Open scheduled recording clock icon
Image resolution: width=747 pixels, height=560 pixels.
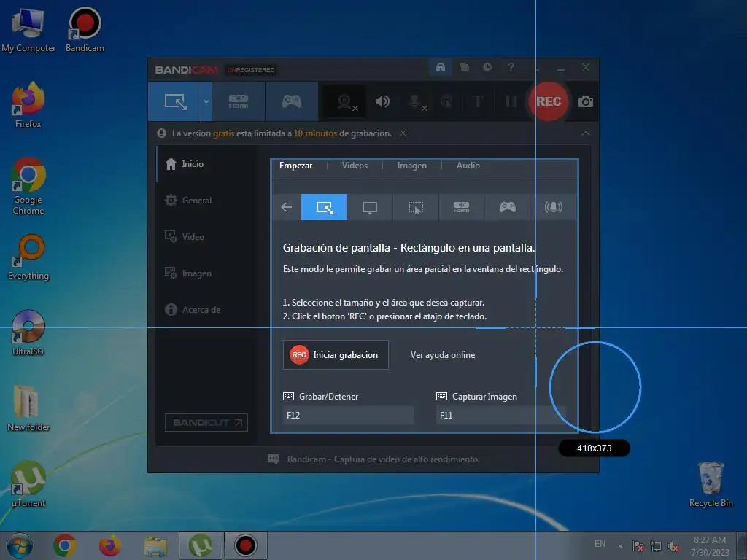[487, 68]
